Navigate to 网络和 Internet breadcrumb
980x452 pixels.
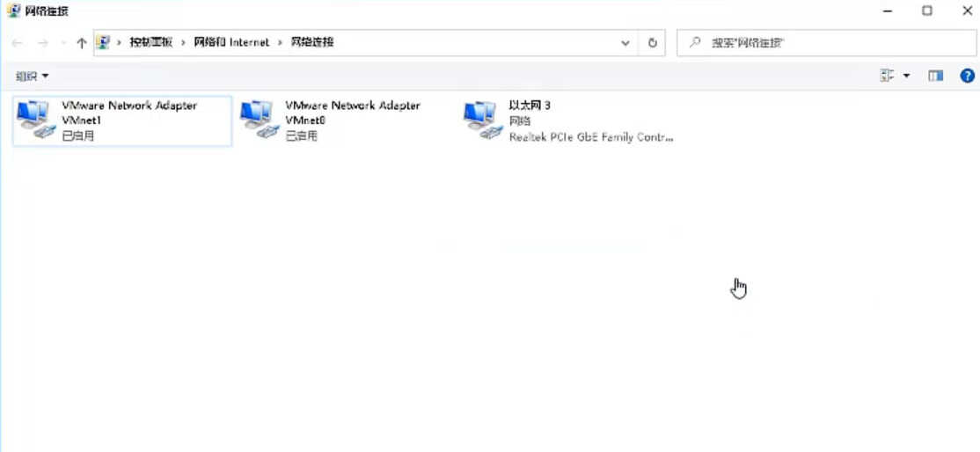pos(231,42)
